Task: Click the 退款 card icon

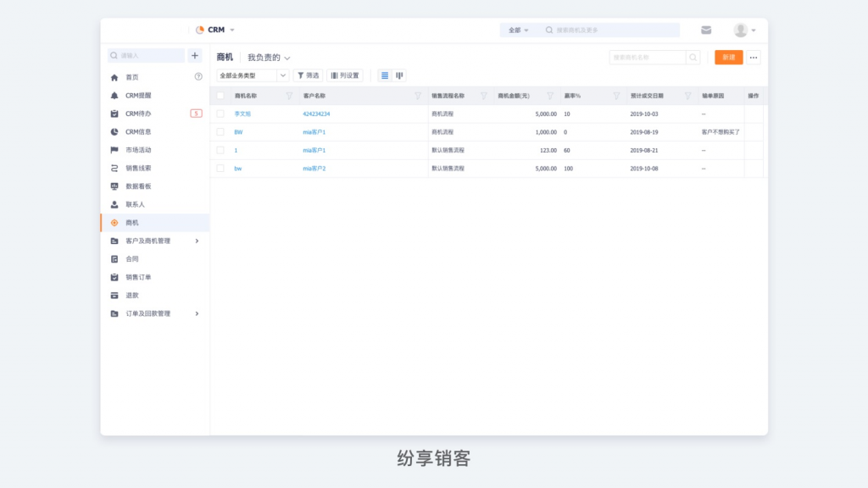Action: (x=114, y=296)
